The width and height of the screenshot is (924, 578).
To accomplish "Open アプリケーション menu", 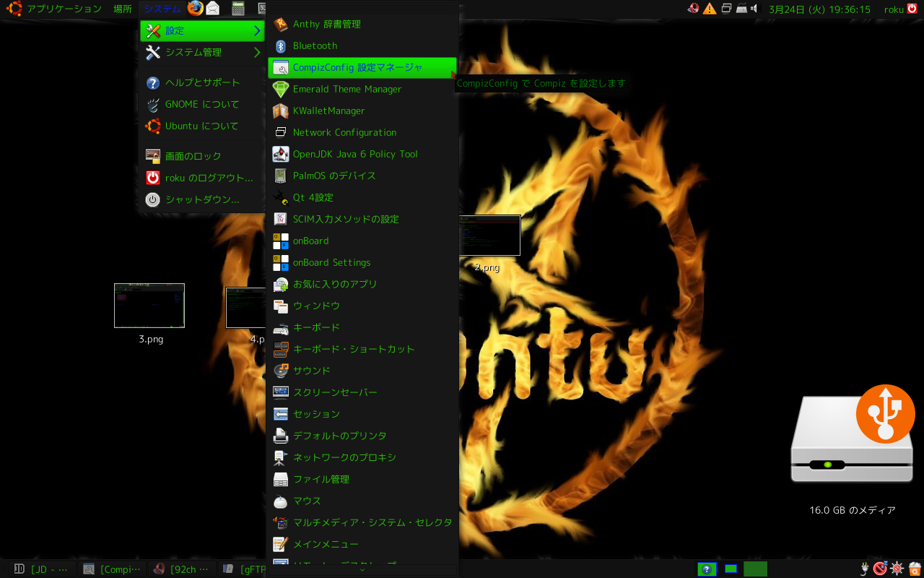I will coord(64,9).
